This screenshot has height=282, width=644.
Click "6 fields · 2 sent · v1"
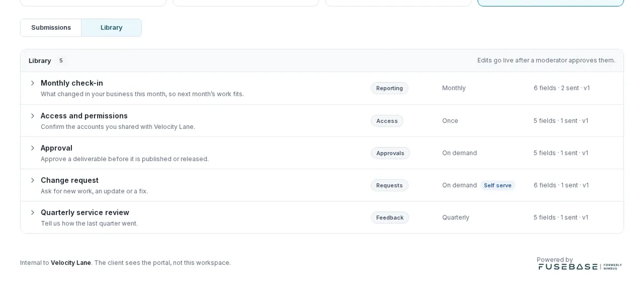562,88
